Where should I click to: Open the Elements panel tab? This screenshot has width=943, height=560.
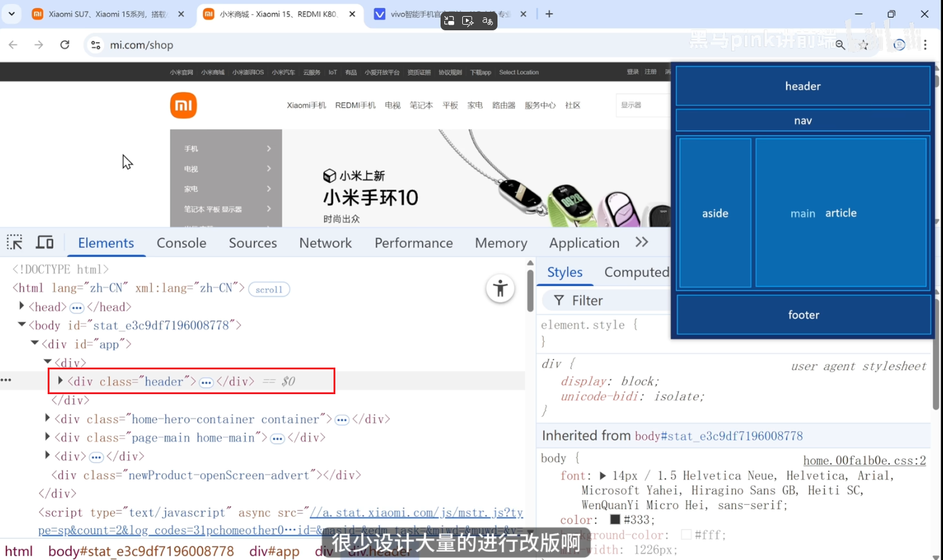click(106, 243)
